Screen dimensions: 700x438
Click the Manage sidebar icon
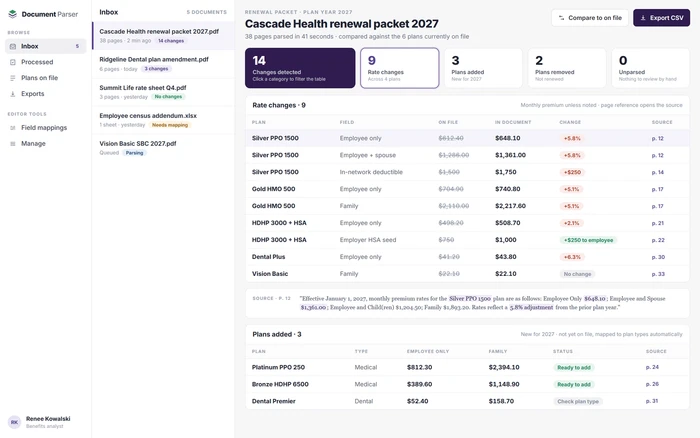tap(13, 144)
